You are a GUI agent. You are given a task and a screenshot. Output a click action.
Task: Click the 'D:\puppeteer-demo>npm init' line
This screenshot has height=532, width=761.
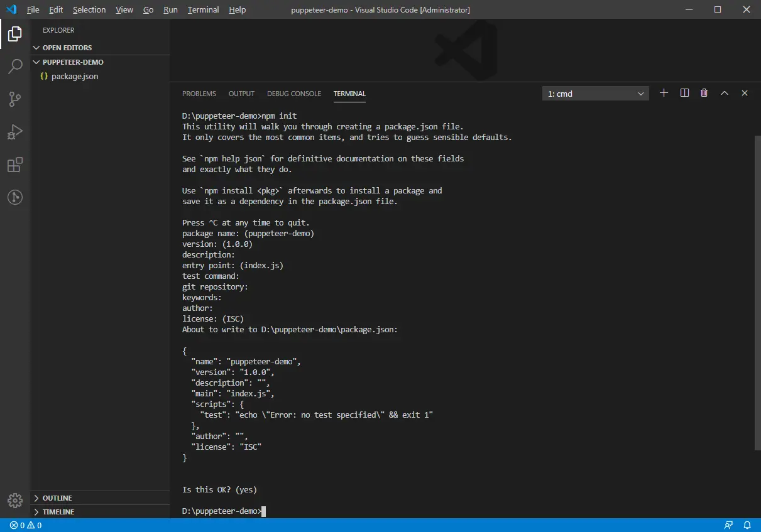239,116
